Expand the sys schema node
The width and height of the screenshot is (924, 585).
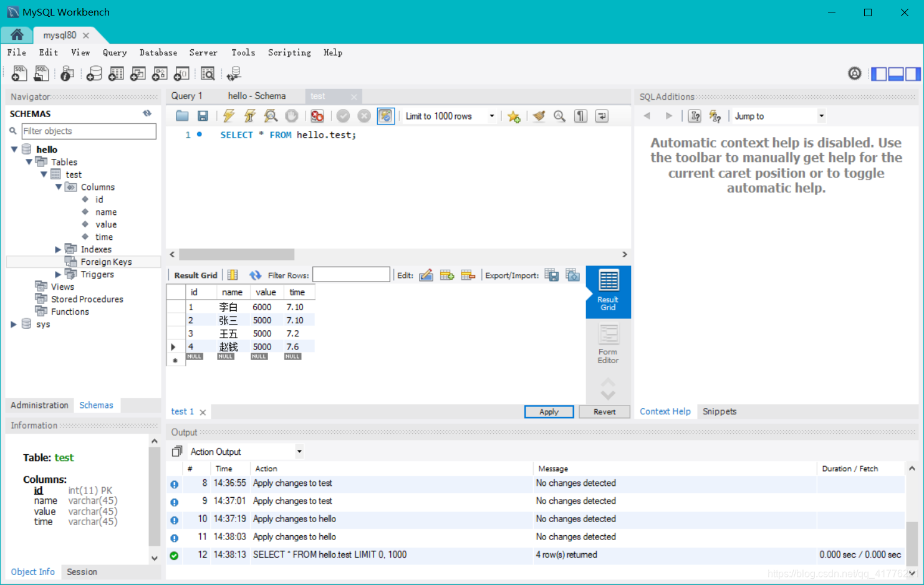(14, 324)
